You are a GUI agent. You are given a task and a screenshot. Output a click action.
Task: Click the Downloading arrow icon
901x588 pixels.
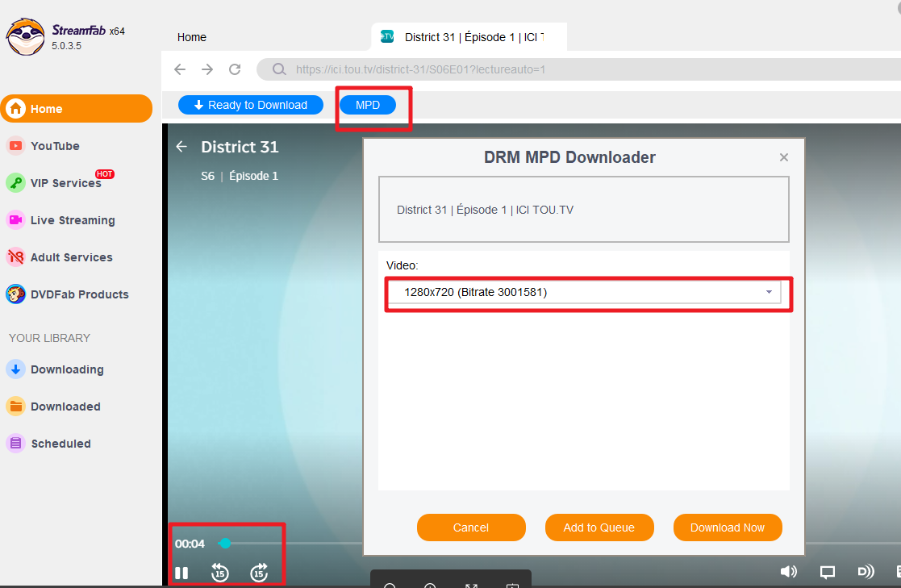[15, 369]
